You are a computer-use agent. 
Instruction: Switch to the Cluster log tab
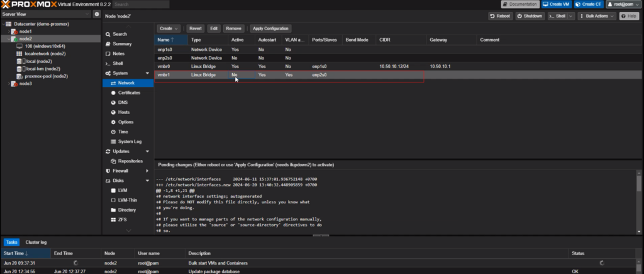(x=36, y=243)
